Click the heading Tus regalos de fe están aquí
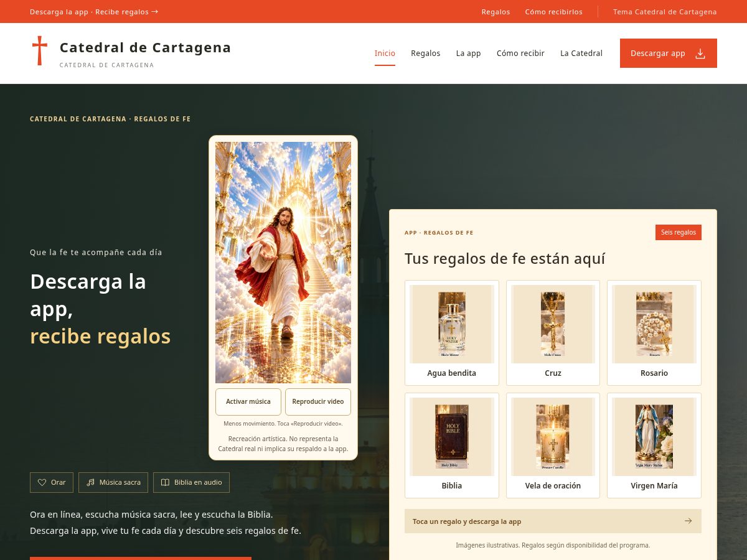Viewport: 747px width, 560px height. [505, 259]
